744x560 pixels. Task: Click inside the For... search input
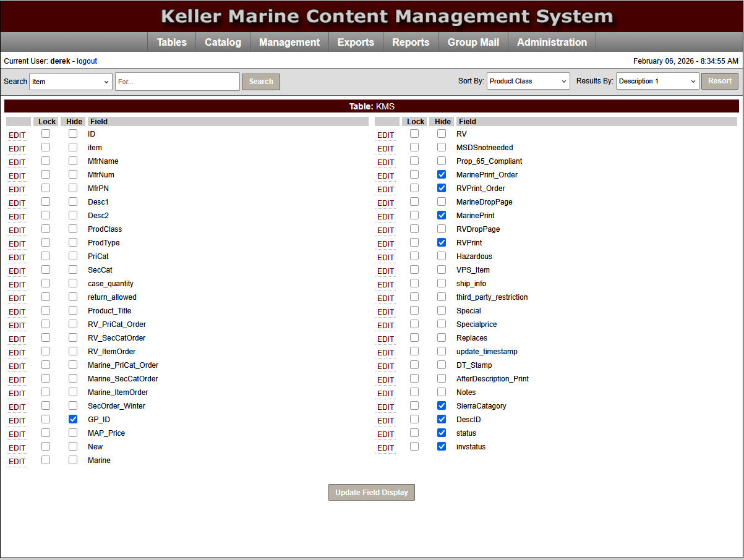click(x=177, y=81)
